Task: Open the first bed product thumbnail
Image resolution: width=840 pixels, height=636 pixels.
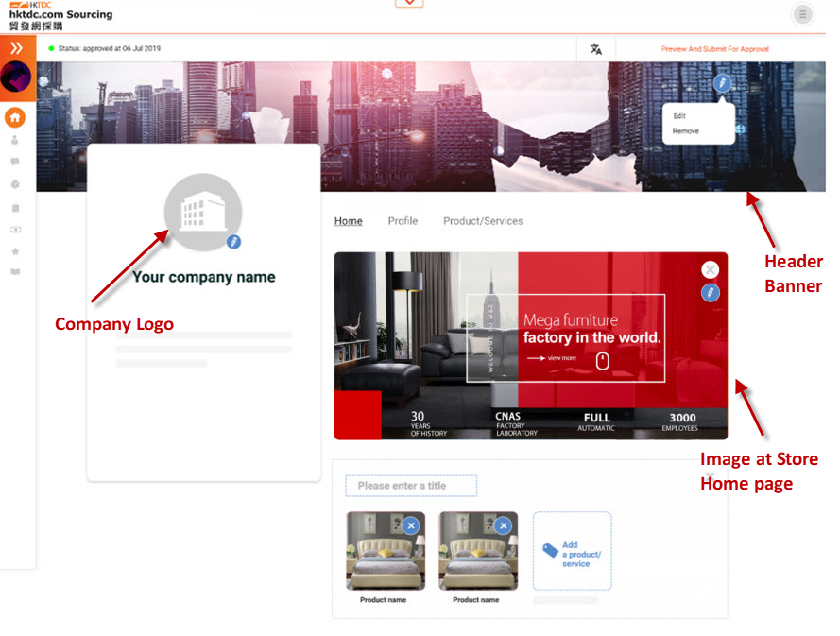Action: point(386,551)
